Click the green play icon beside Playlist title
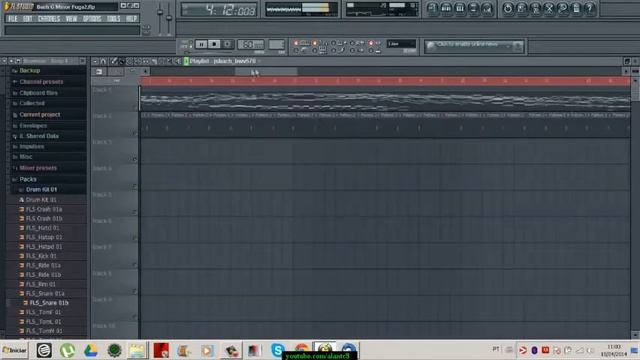Image resolution: width=640 pixels, height=360 pixels. coord(186,61)
